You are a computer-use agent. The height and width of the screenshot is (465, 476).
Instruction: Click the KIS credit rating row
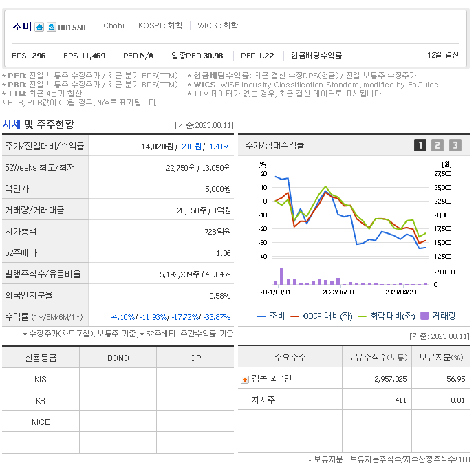tap(118, 380)
